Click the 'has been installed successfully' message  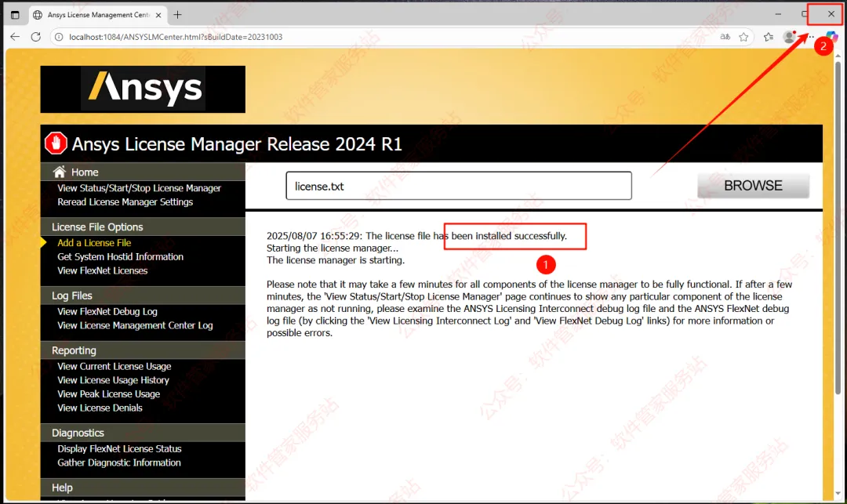[x=500, y=236]
